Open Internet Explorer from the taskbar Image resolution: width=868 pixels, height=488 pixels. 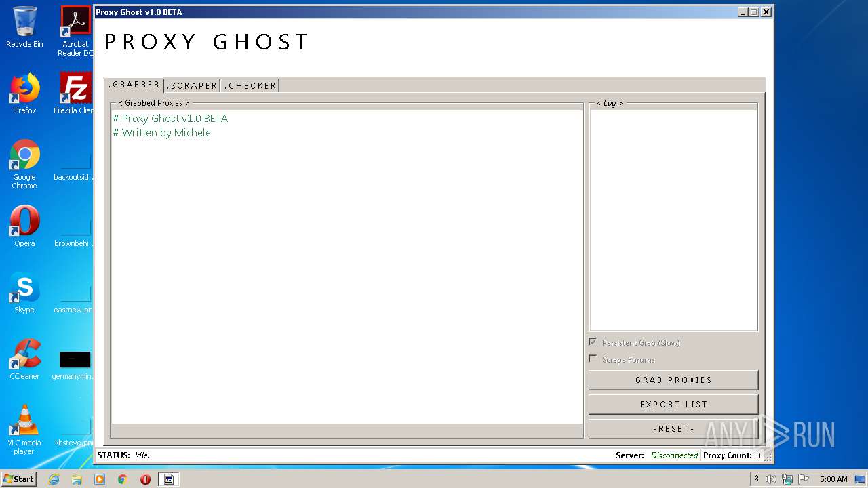click(x=54, y=479)
